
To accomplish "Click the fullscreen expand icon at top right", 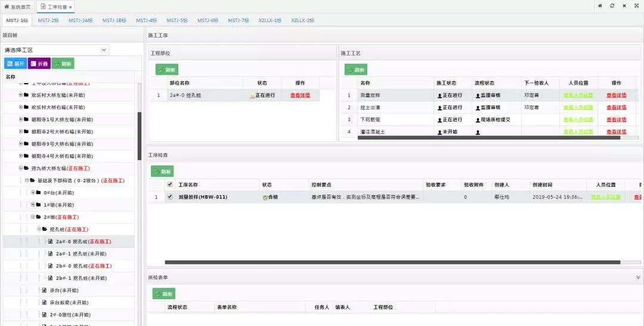I will coord(637,6).
